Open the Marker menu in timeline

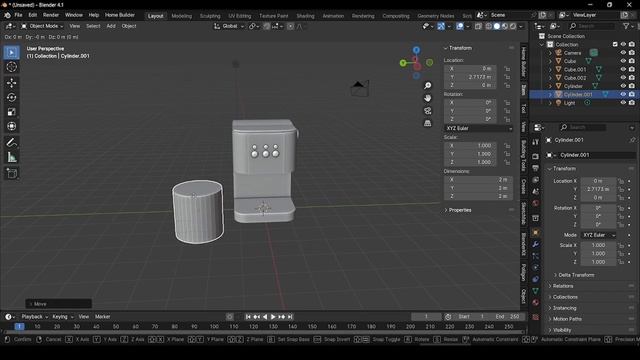pyautogui.click(x=102, y=317)
